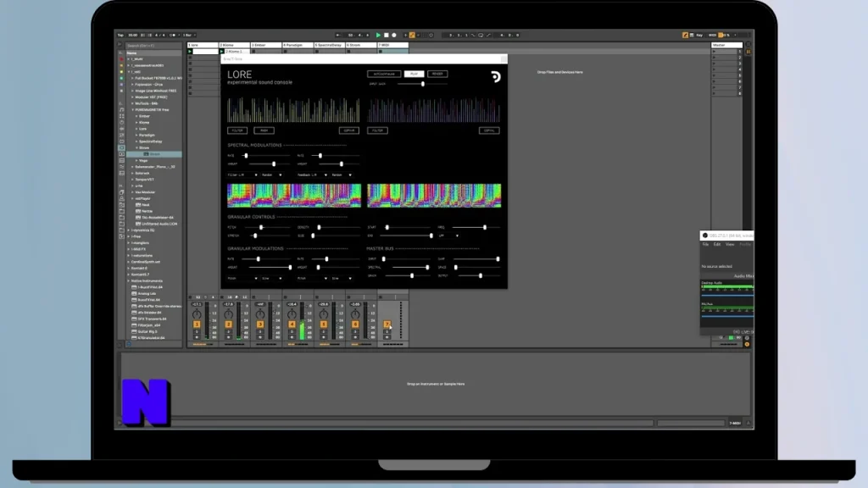Viewport: 868px width, 488px height.
Task: Toggle track 1 activator button
Action: (x=197, y=324)
